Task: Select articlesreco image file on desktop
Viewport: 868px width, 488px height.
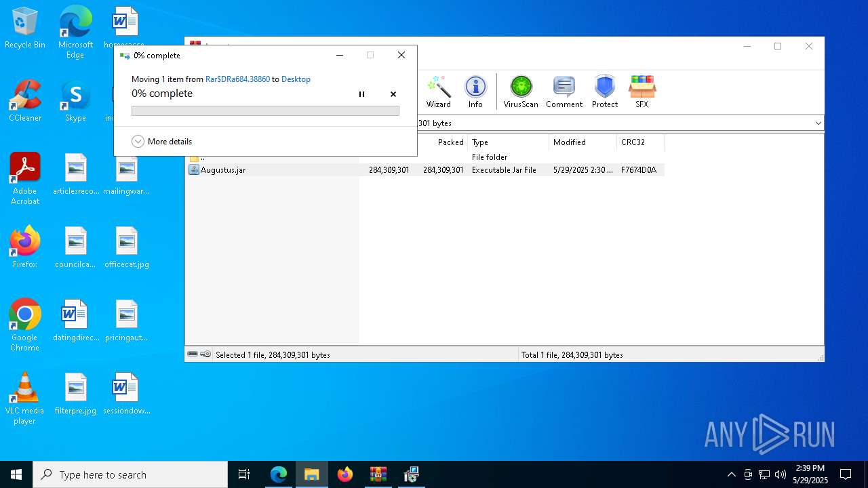Action: tap(76, 175)
